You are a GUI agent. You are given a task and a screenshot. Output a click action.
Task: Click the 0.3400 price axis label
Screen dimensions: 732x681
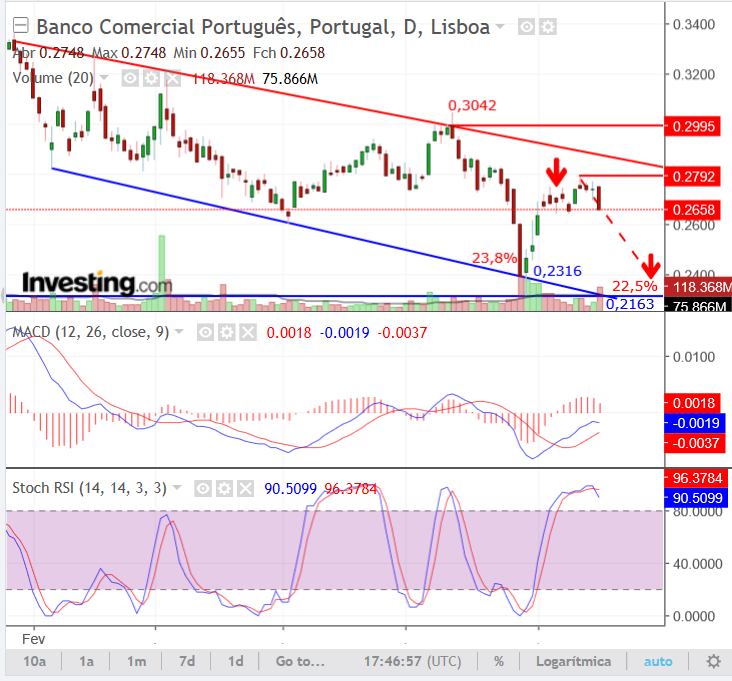pyautogui.click(x=694, y=24)
